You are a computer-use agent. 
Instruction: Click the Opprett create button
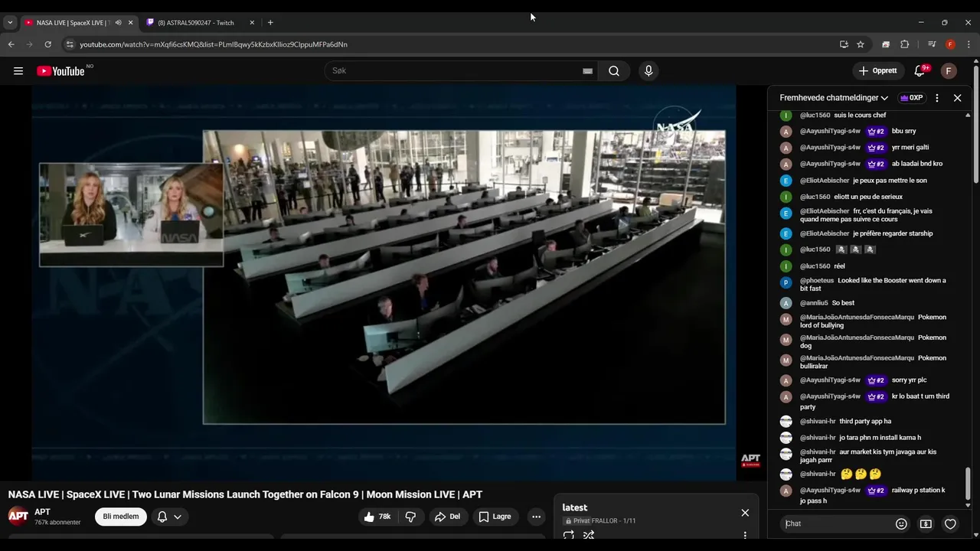[x=877, y=71]
